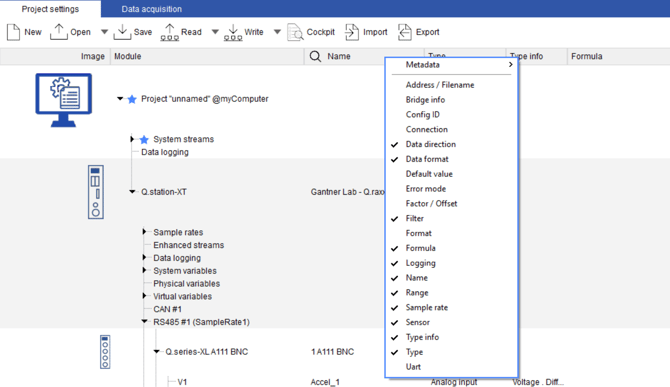Click the Accel_1 name cell
This screenshot has height=387, width=670.
coord(325,382)
